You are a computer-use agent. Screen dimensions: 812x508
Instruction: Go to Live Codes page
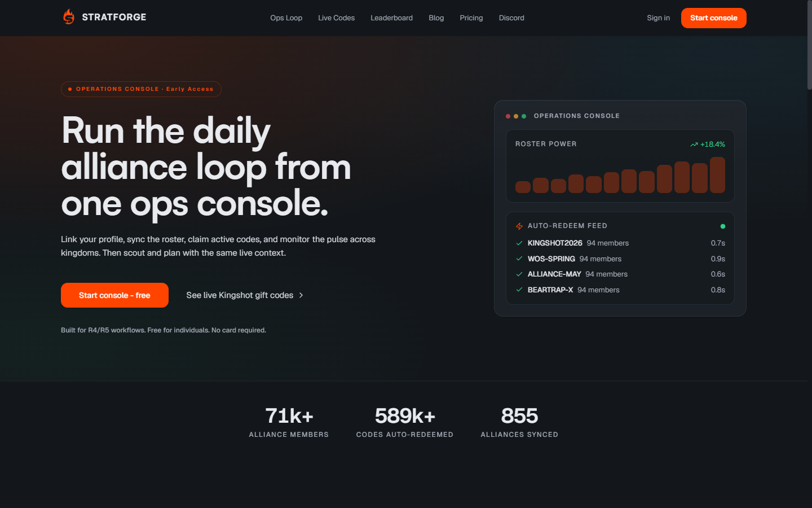tap(336, 18)
